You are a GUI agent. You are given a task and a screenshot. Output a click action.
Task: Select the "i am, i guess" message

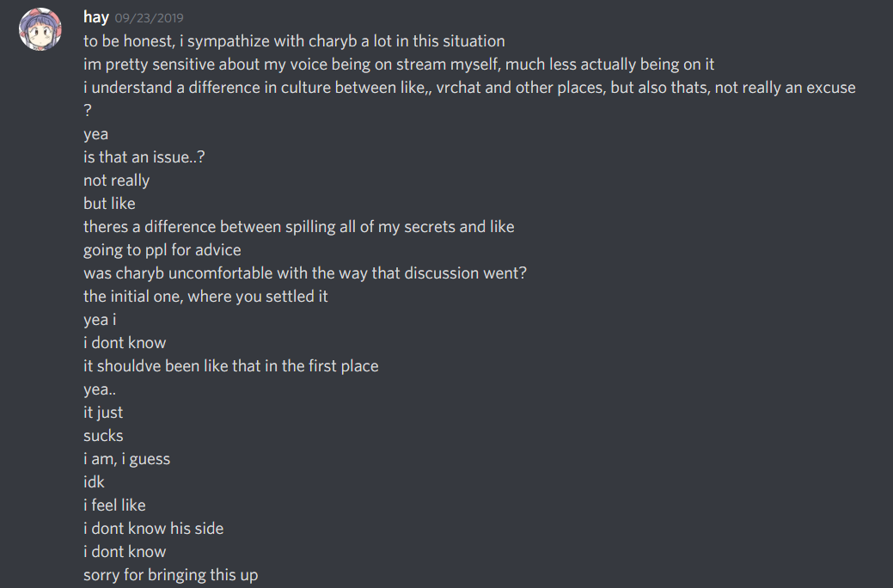pos(126,459)
